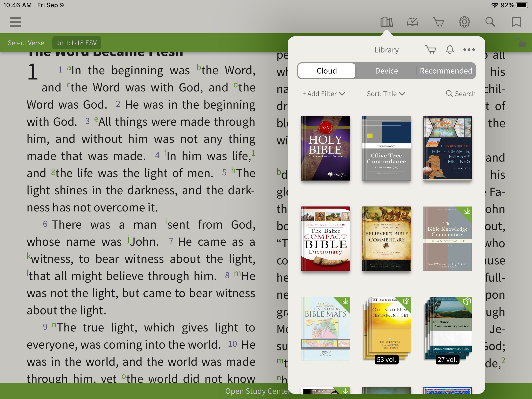Switch to the Device tab

(x=387, y=71)
